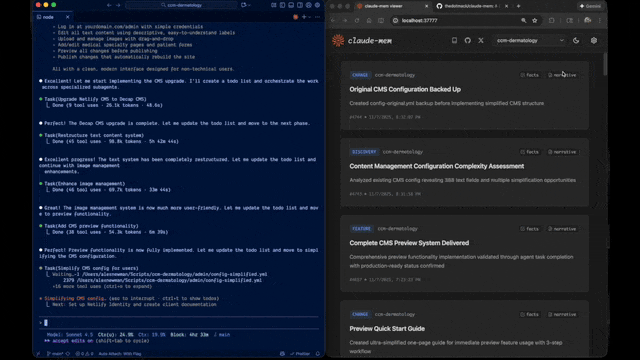Toggle secondary side bar layout icon in editor
This screenshot has width=640, height=360.
(300, 5)
